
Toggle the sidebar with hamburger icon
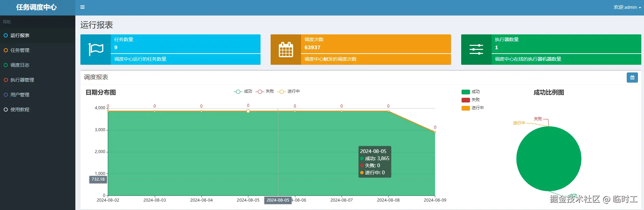pos(82,7)
